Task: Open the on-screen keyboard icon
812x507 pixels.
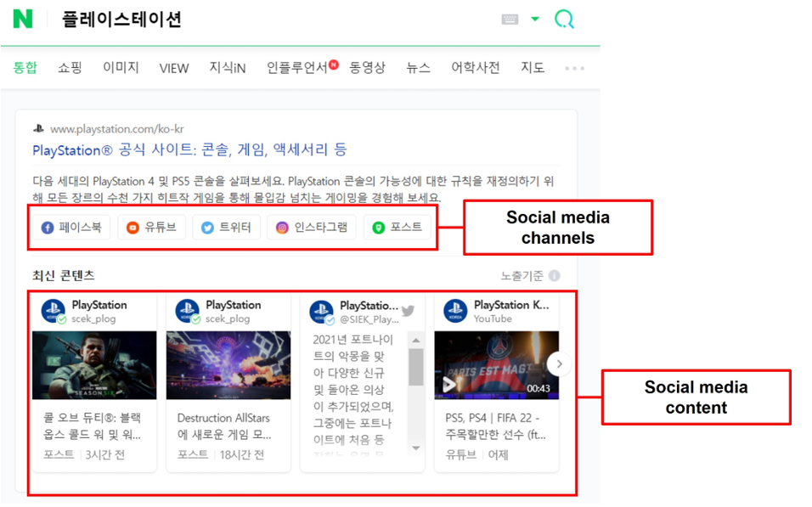Action: (x=510, y=20)
